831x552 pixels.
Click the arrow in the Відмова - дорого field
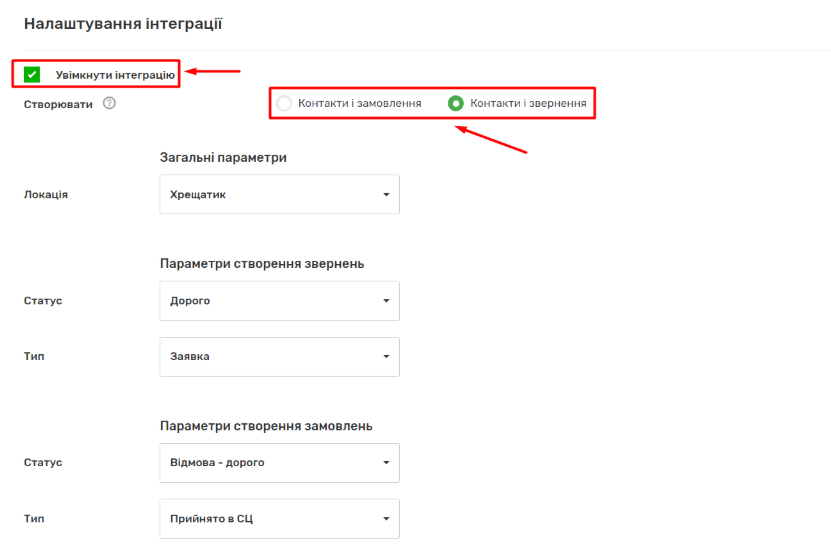(386, 463)
